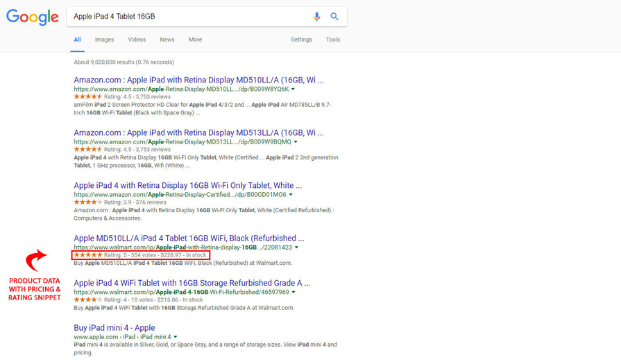Expand the first Amazon result URL dropdown arrow
621x364 pixels.
[x=293, y=89]
